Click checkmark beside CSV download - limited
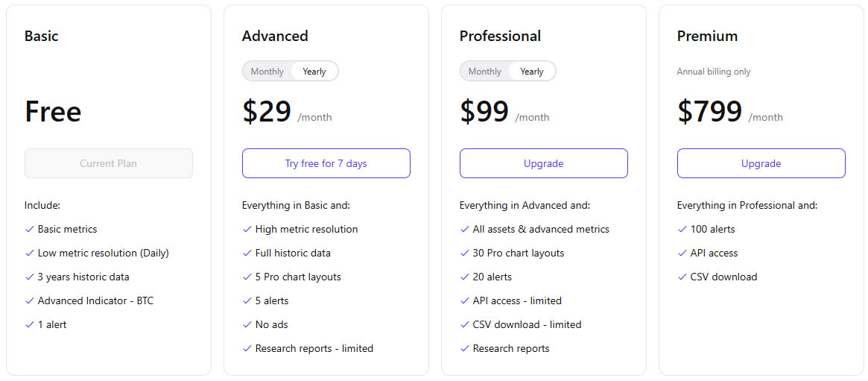 (465, 324)
